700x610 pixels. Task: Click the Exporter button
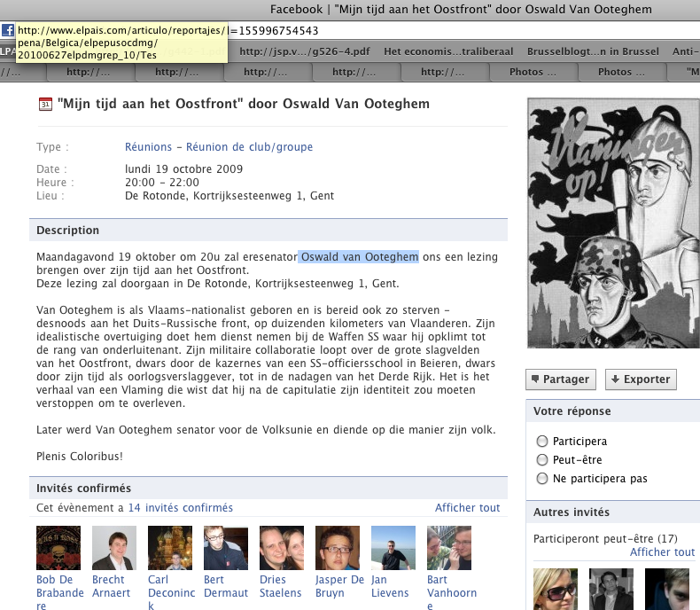[641, 379]
